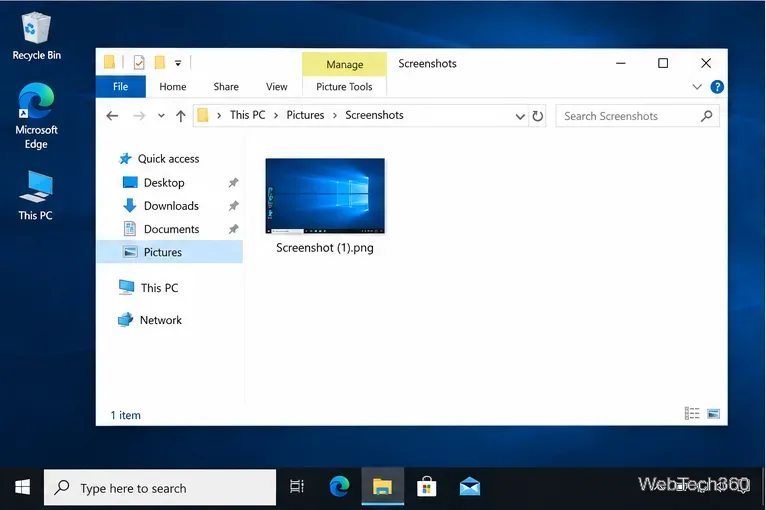Open Microsoft Store from taskbar
766x510 pixels.
coord(426,487)
